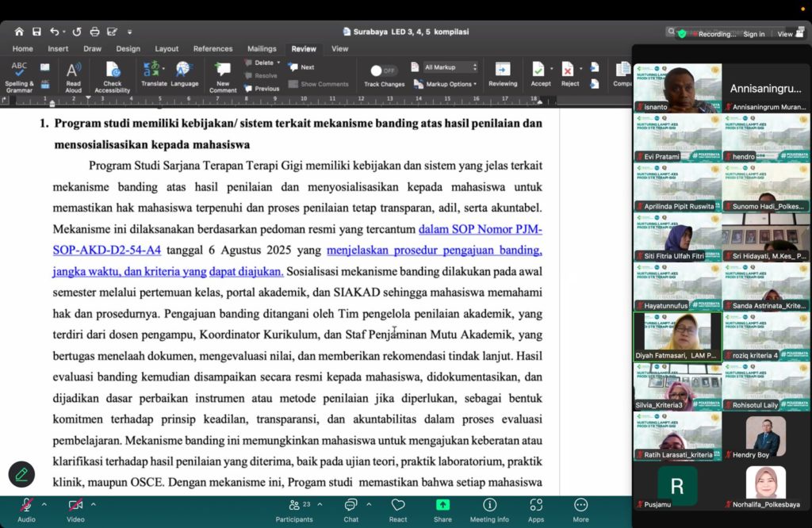Click the indent marker on ruler

pyautogui.click(x=52, y=103)
